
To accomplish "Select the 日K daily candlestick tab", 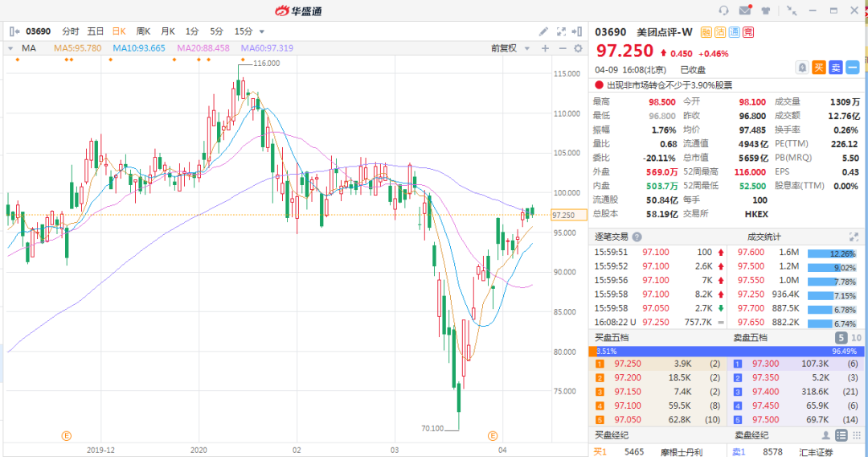I will click(119, 31).
